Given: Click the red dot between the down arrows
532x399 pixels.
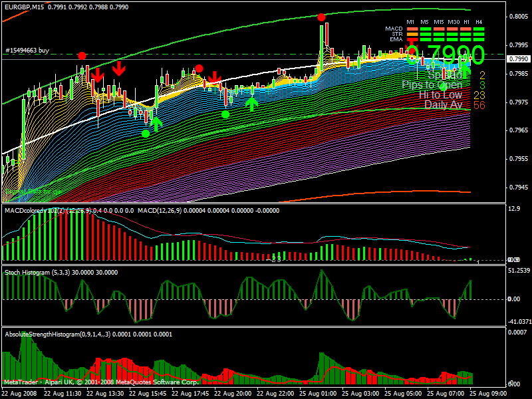Looking at the screenshot, I should click(x=199, y=68).
